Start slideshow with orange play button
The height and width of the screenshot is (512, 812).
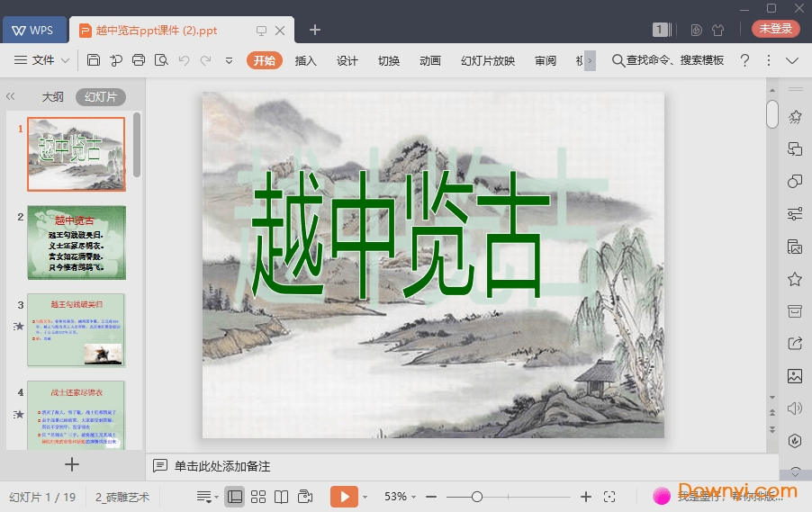[x=344, y=497]
